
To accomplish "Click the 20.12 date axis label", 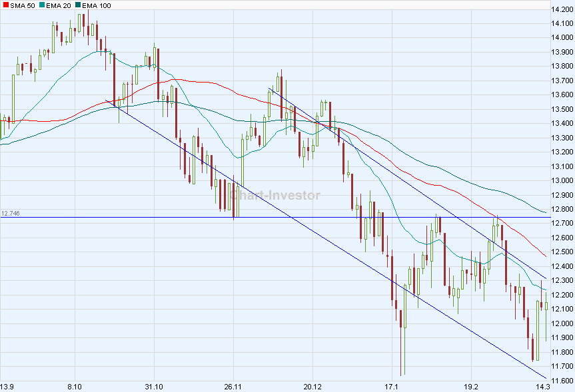I will (313, 386).
